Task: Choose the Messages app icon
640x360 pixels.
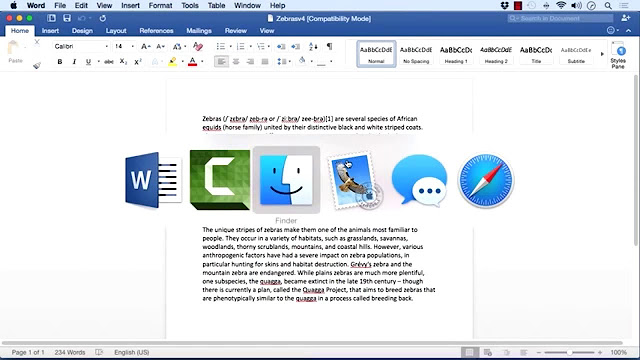Action: (419, 181)
